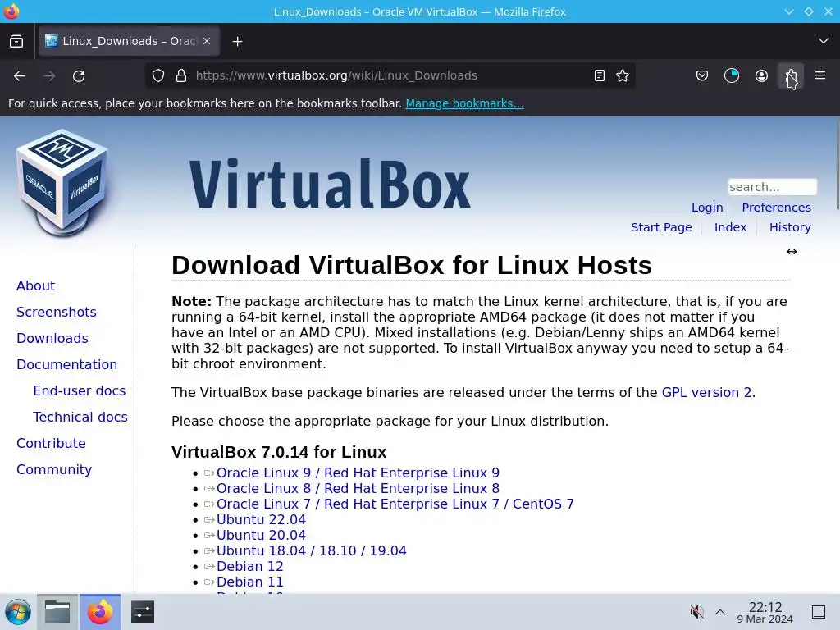The height and width of the screenshot is (630, 840).
Task: Open the Extensions puzzle icon
Action: coord(791,76)
